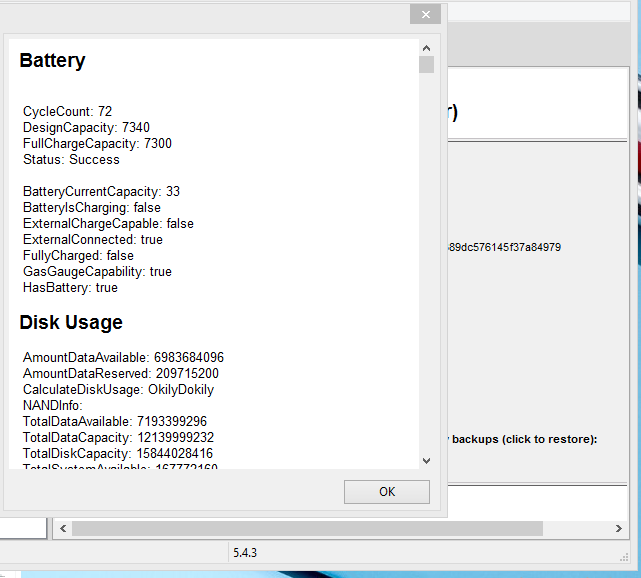Click the backups (click to restore) label
641x578 pixels.
tap(522, 439)
